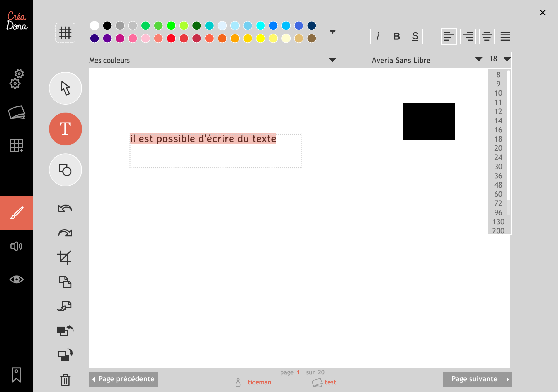Go to Page suivante

click(x=477, y=379)
